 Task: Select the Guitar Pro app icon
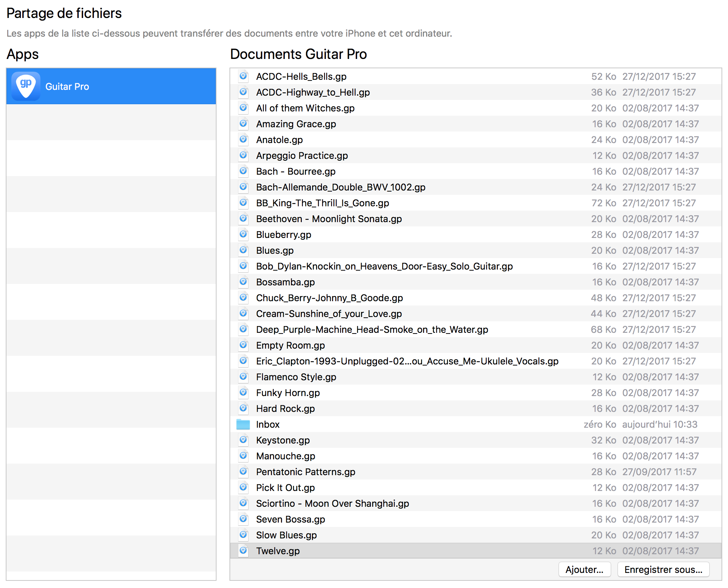[26, 86]
